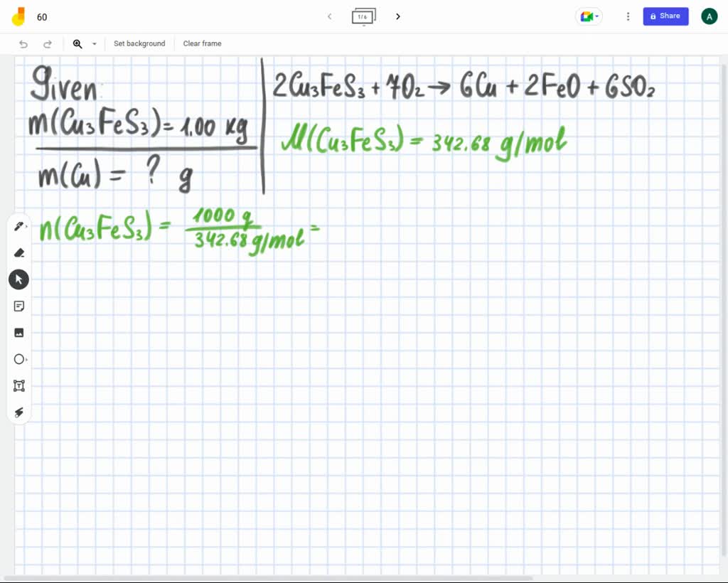This screenshot has height=583, width=728.
Task: Expand the Pen tool options flyout
Action: point(27,225)
